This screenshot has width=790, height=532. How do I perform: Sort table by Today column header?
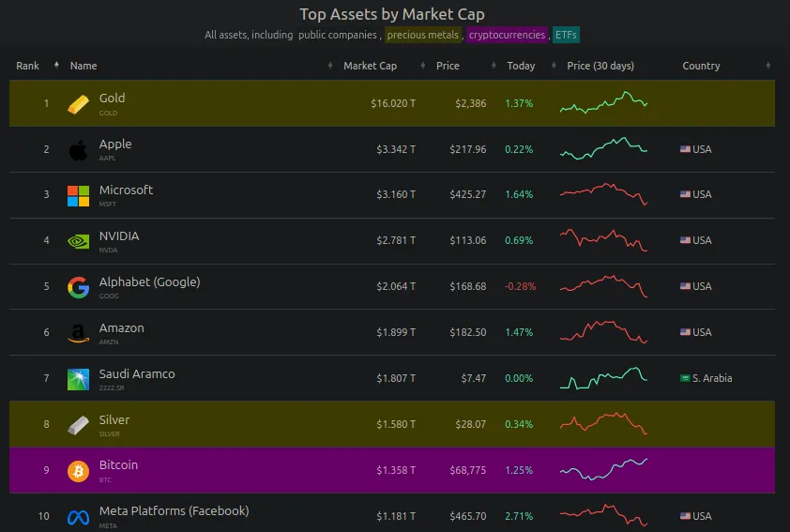click(x=521, y=66)
